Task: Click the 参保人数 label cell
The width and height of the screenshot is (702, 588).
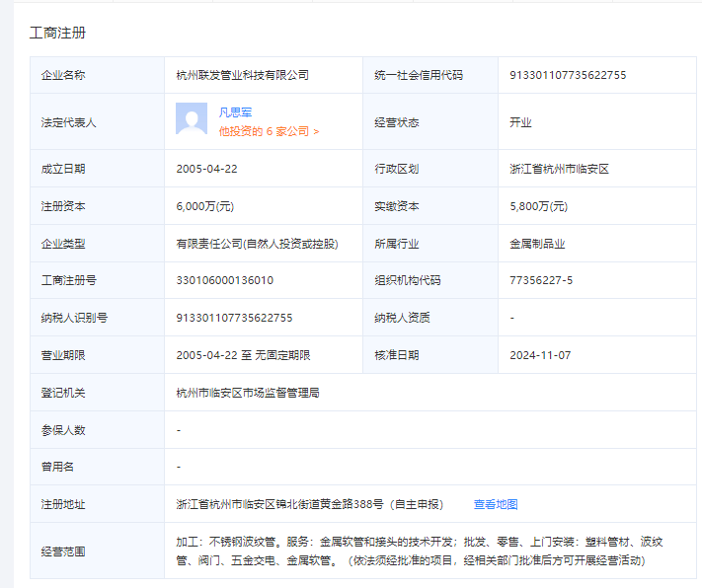Action: pyautogui.click(x=97, y=430)
